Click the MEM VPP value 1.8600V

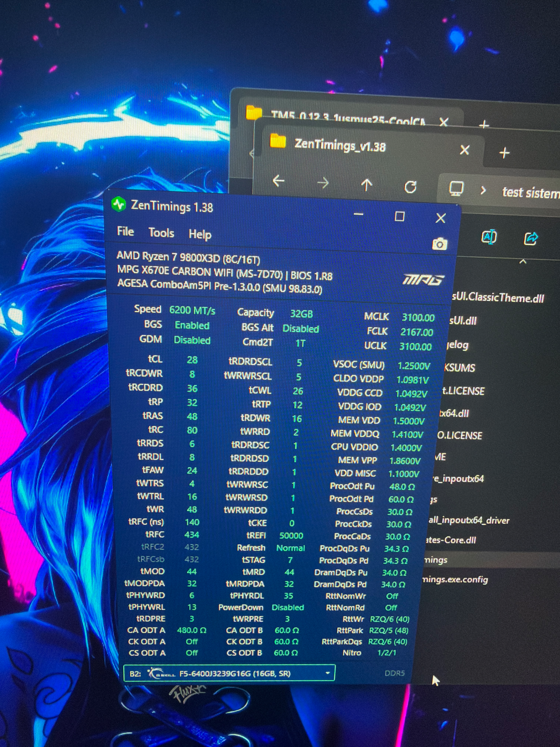pos(404,461)
